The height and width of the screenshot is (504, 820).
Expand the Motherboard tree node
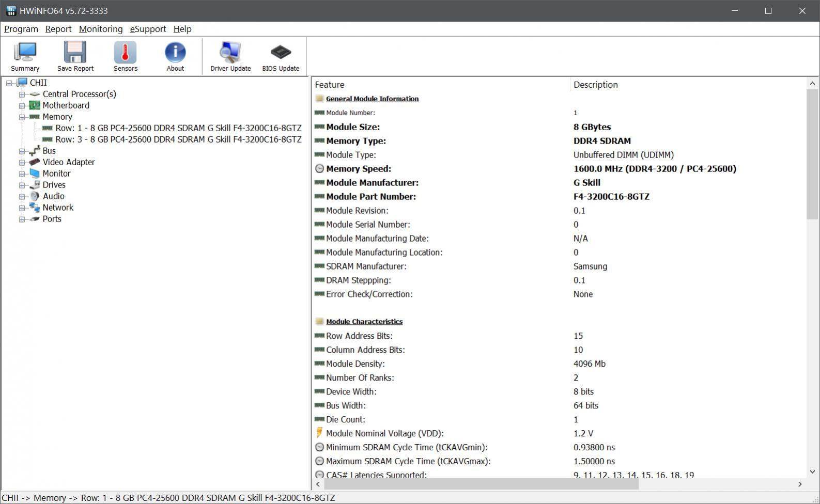click(x=22, y=105)
